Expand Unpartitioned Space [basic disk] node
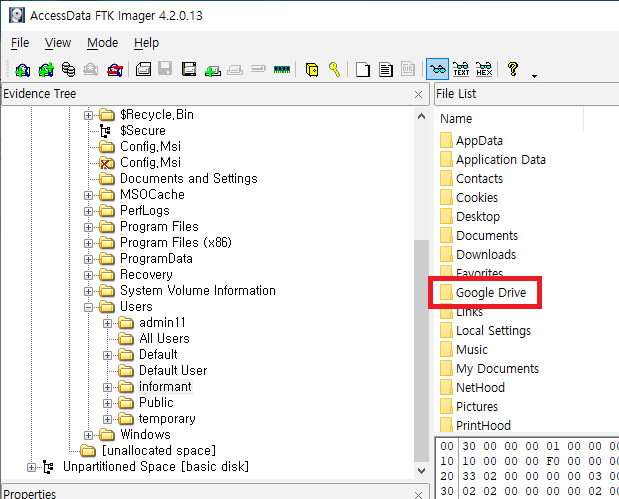619x499 pixels. pyautogui.click(x=31, y=467)
